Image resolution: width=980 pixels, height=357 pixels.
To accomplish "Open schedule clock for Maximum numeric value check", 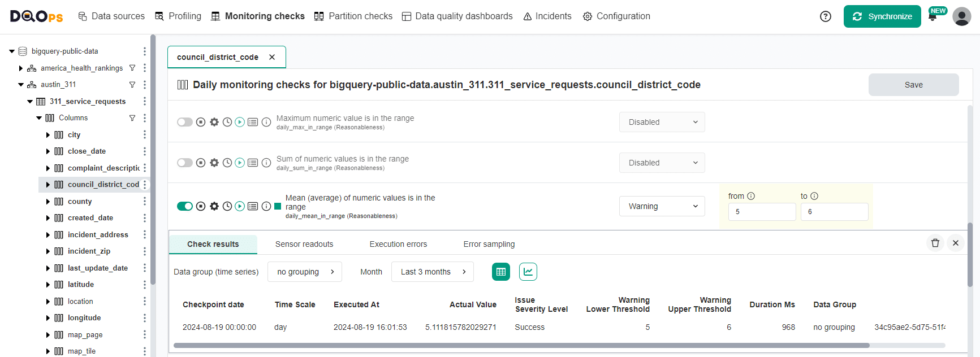I will [x=227, y=122].
